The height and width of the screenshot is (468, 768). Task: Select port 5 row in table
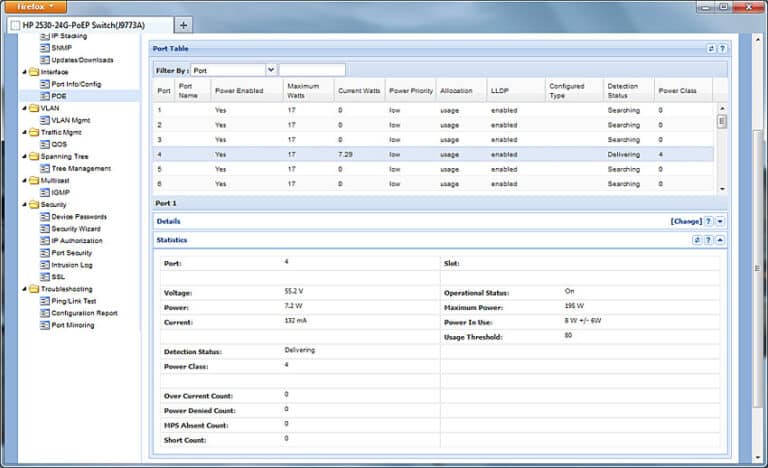click(x=433, y=169)
